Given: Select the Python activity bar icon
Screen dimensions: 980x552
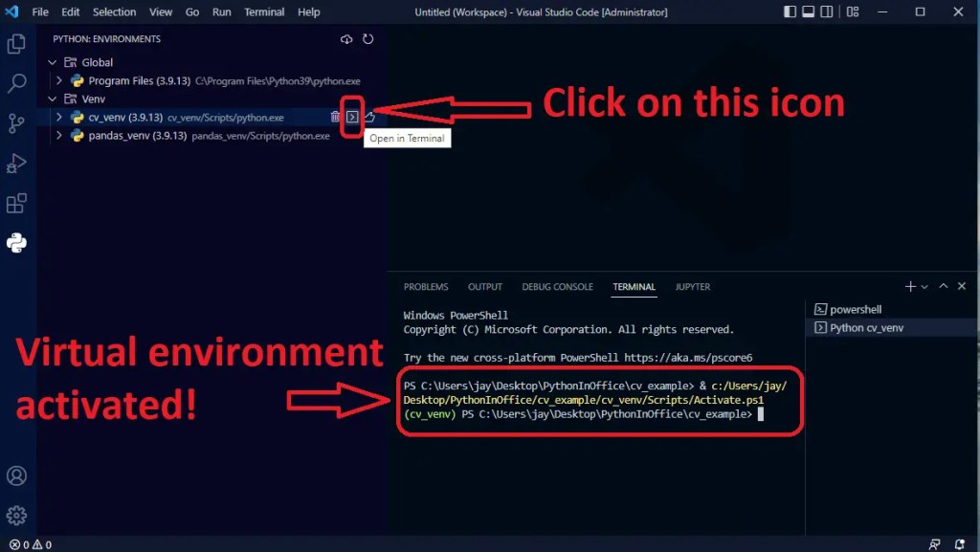Looking at the screenshot, I should [x=17, y=243].
